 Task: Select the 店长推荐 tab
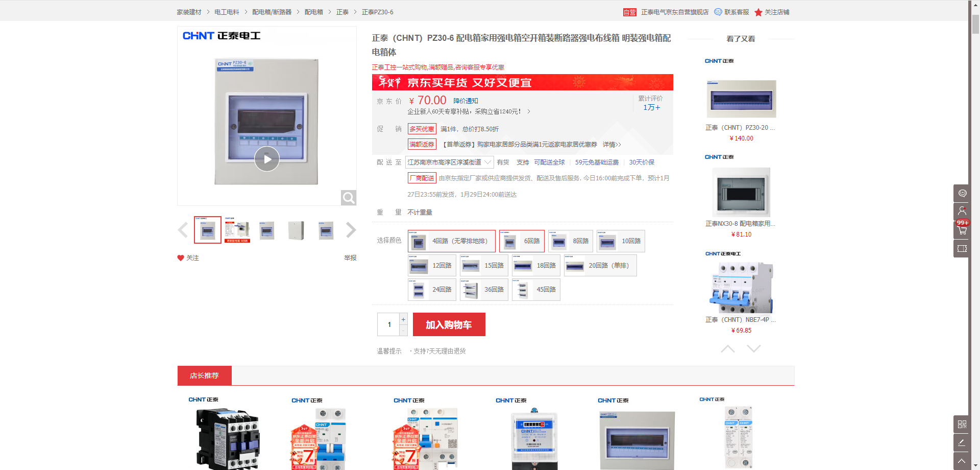[205, 375]
